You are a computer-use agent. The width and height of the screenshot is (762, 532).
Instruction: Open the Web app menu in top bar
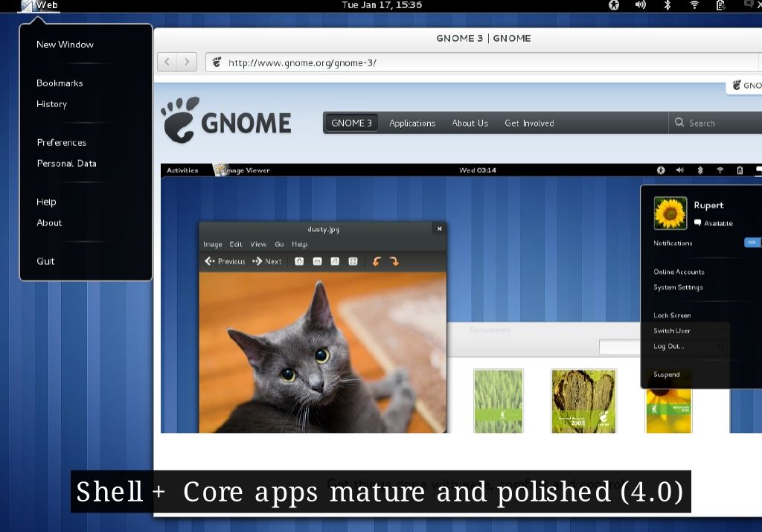pos(40,5)
